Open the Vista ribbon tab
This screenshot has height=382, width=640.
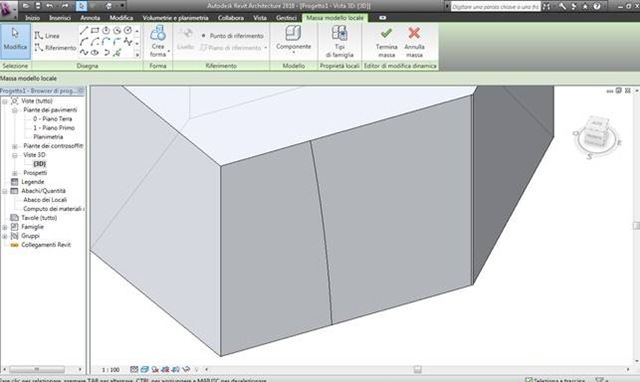pyautogui.click(x=260, y=18)
